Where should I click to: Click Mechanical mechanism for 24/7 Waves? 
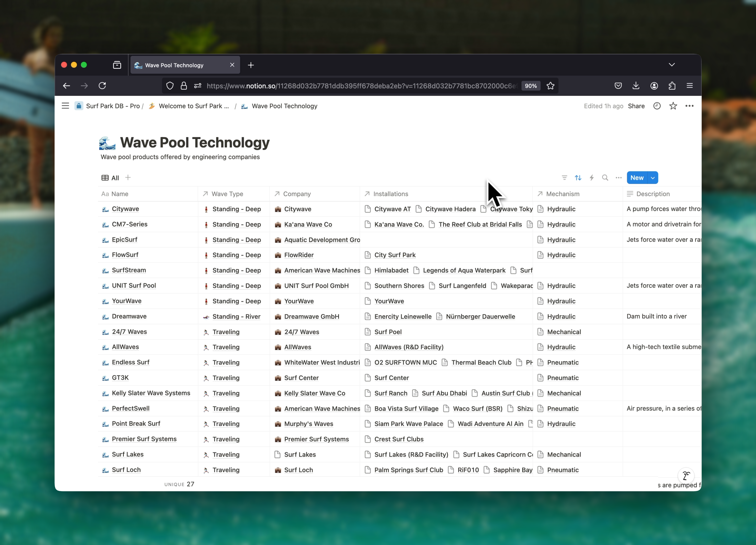(x=564, y=332)
